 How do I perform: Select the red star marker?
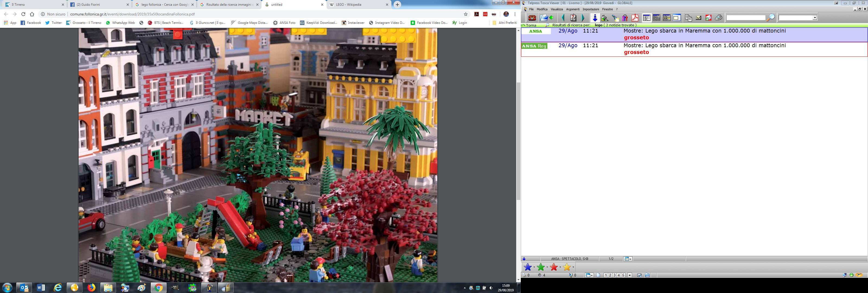(x=554, y=267)
